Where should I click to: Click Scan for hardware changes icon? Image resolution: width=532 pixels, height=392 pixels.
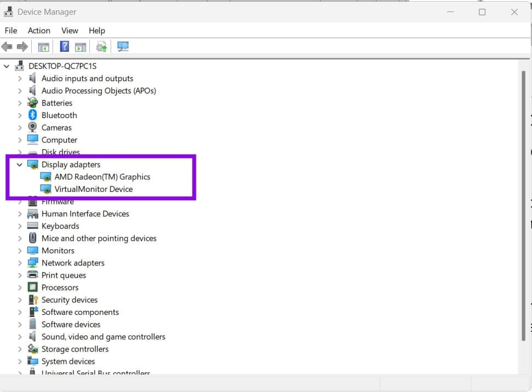[123, 46]
